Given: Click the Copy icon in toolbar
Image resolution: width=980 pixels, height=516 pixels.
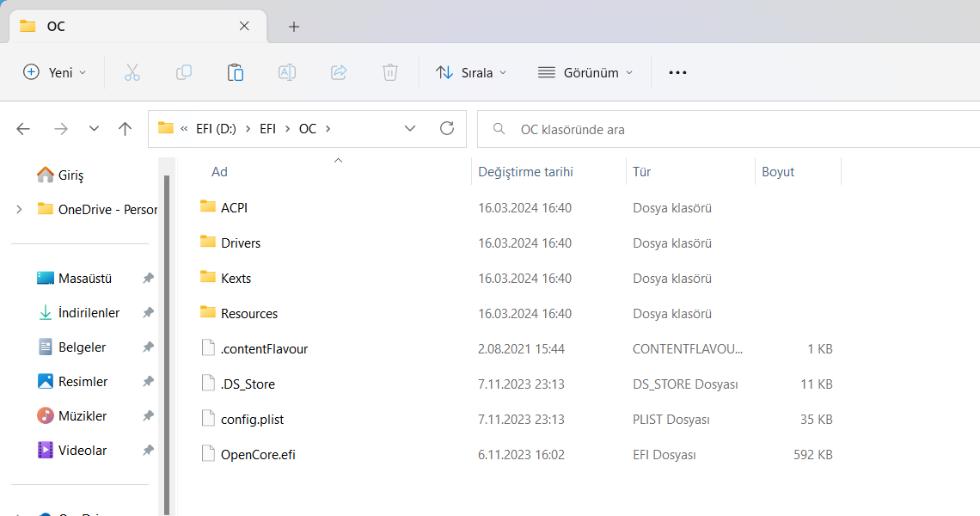Looking at the screenshot, I should pyautogui.click(x=183, y=72).
